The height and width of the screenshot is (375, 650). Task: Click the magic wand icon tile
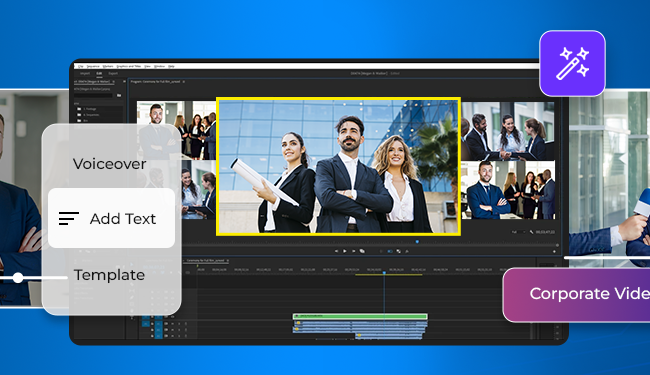(572, 63)
